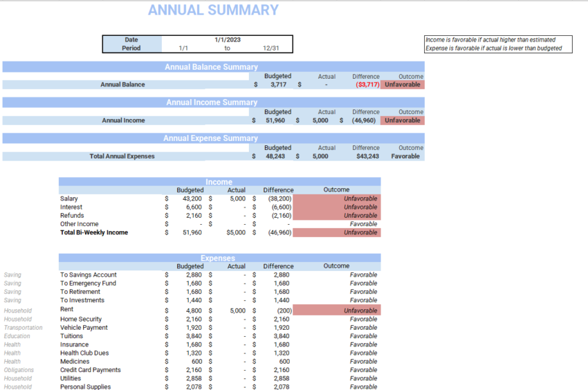Select the Transportation category label
The width and height of the screenshot is (588, 390).
click(x=24, y=328)
